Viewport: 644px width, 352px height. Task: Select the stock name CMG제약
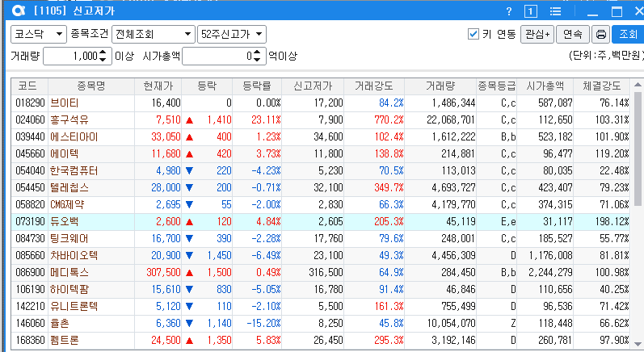[x=67, y=204]
